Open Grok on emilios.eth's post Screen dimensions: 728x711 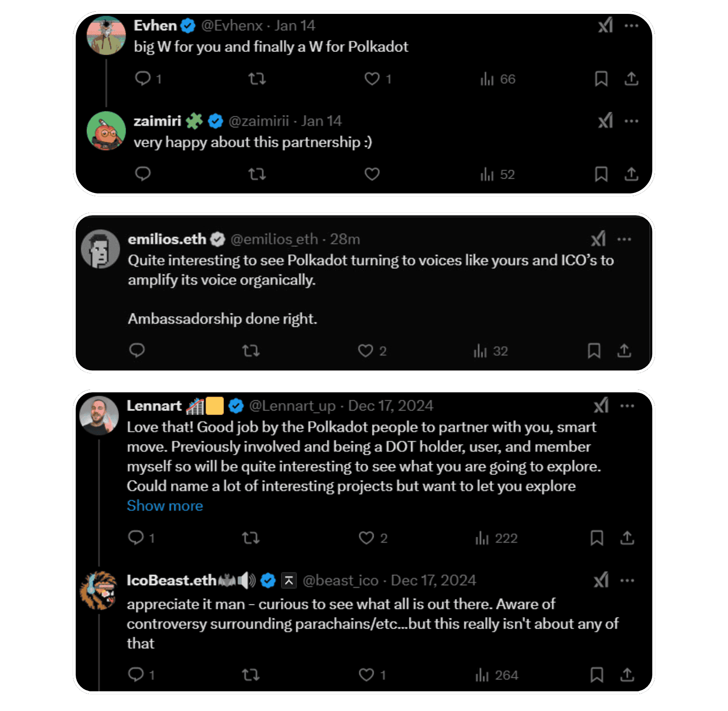click(599, 239)
